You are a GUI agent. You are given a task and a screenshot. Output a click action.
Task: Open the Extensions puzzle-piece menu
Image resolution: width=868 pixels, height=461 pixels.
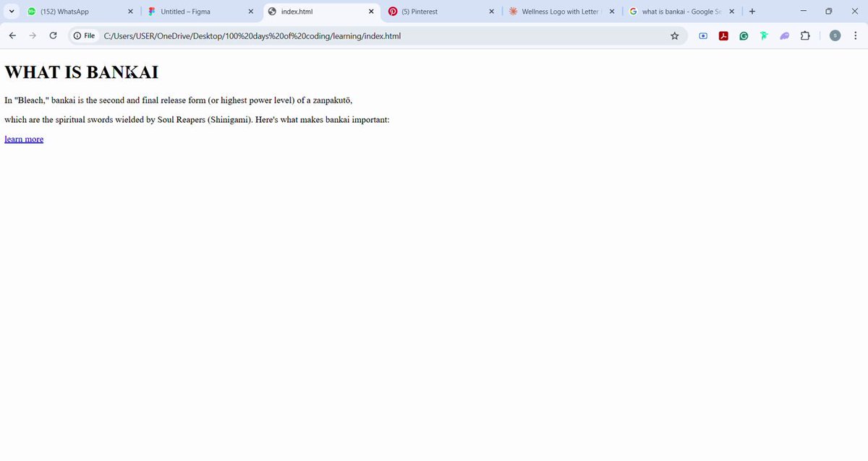805,35
